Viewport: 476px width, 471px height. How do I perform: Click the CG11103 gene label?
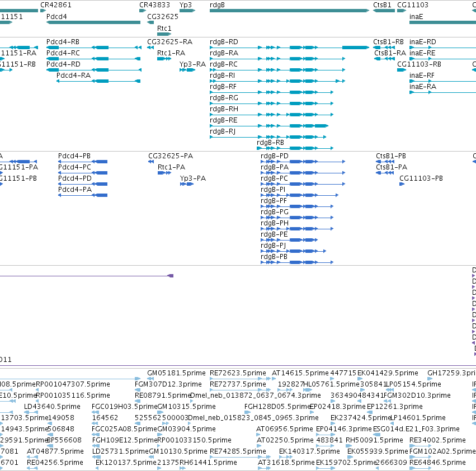coord(413,5)
